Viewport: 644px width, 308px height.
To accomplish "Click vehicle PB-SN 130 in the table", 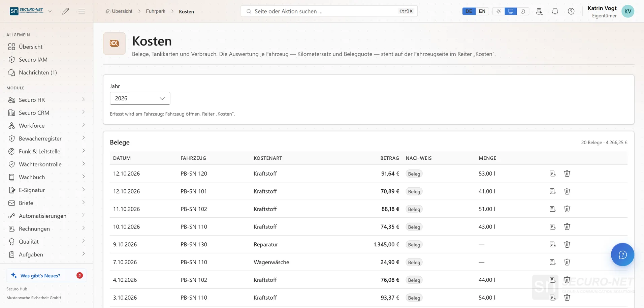I will click(194, 244).
